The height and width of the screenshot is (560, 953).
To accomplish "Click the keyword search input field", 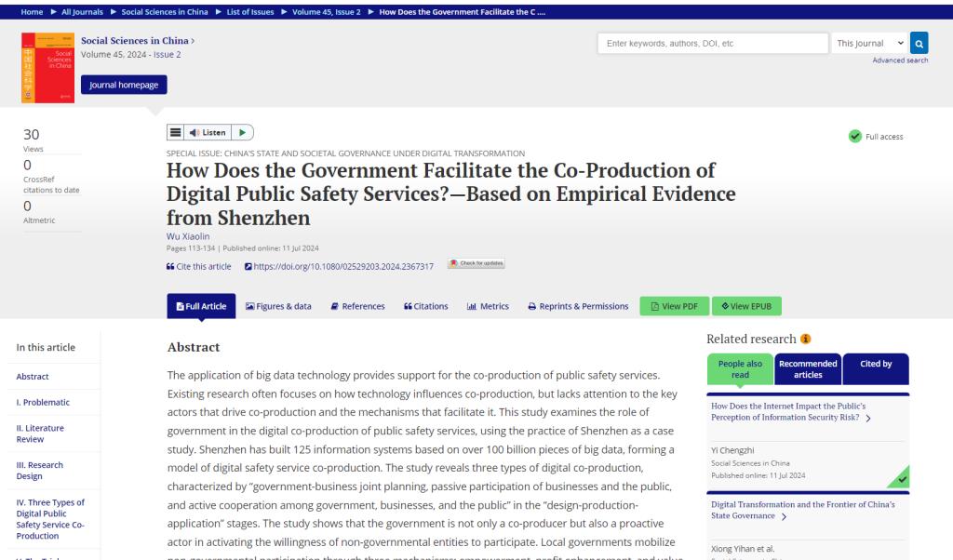I will pos(712,44).
